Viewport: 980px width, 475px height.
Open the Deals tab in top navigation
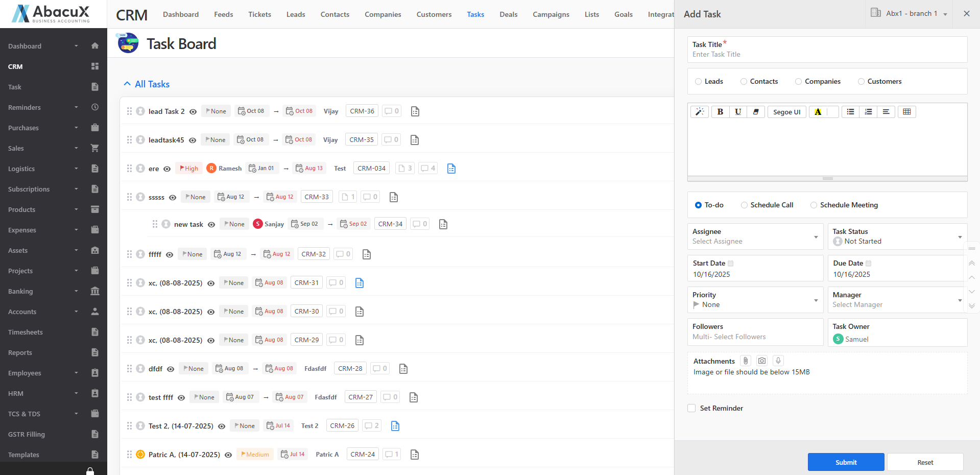pos(508,14)
